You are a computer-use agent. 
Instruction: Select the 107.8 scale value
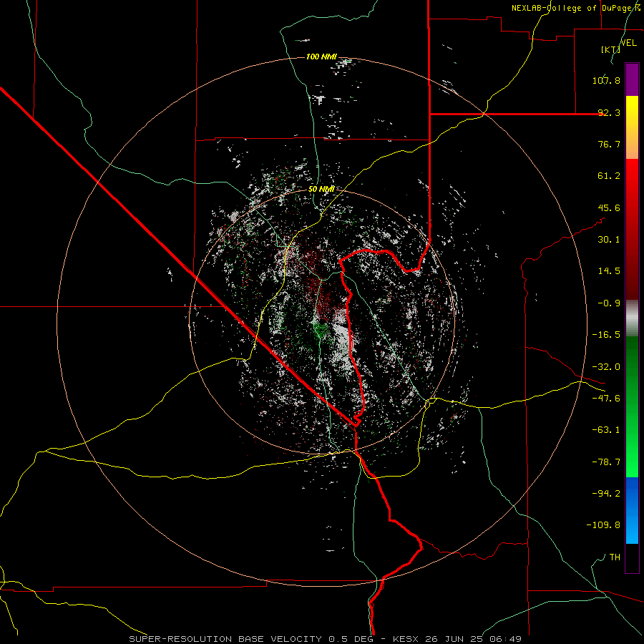[x=606, y=80]
